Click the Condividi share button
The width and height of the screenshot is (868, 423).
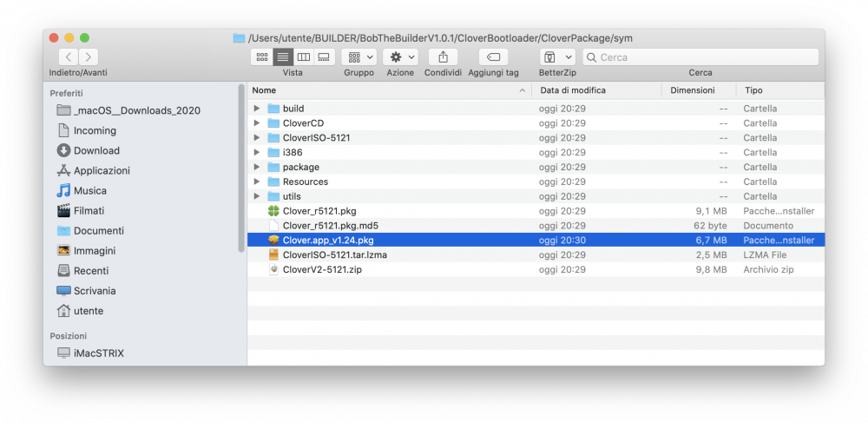443,57
